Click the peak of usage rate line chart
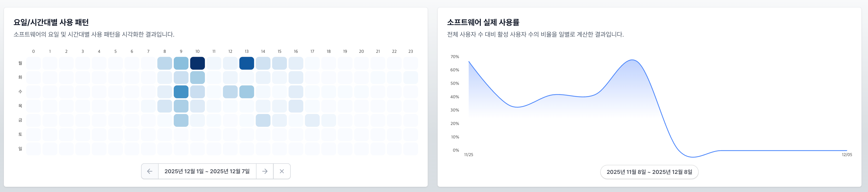 632,60
